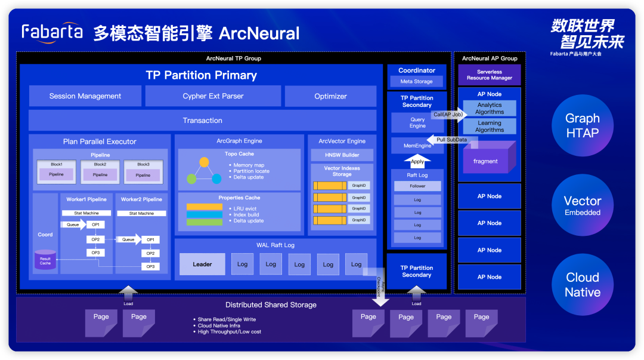Click the HNSW Builder box
Viewport: 644px width, 360px height.
click(x=342, y=155)
